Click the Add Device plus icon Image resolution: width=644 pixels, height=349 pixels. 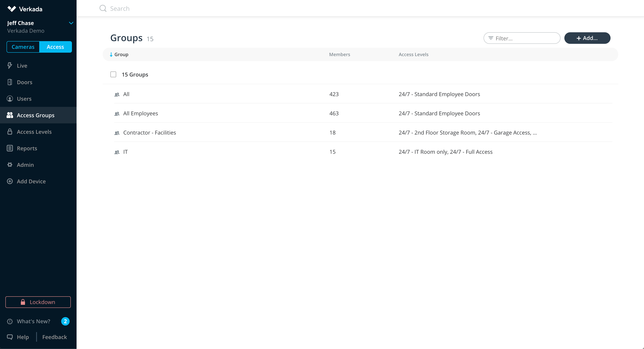tap(10, 181)
